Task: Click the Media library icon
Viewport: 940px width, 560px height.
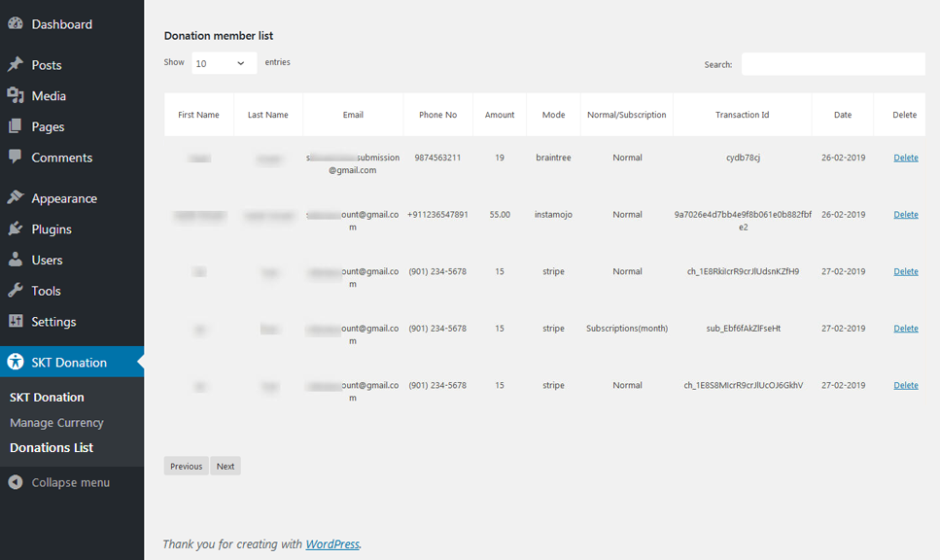Action: (16, 95)
